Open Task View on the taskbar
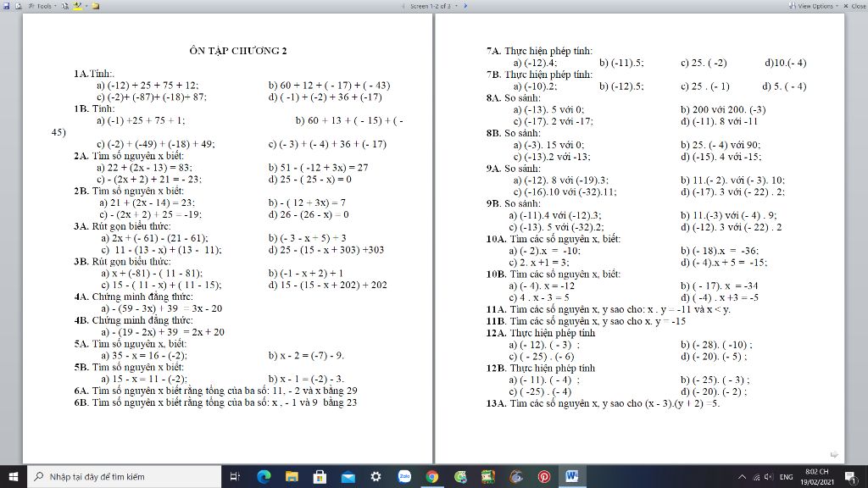 pyautogui.click(x=235, y=476)
